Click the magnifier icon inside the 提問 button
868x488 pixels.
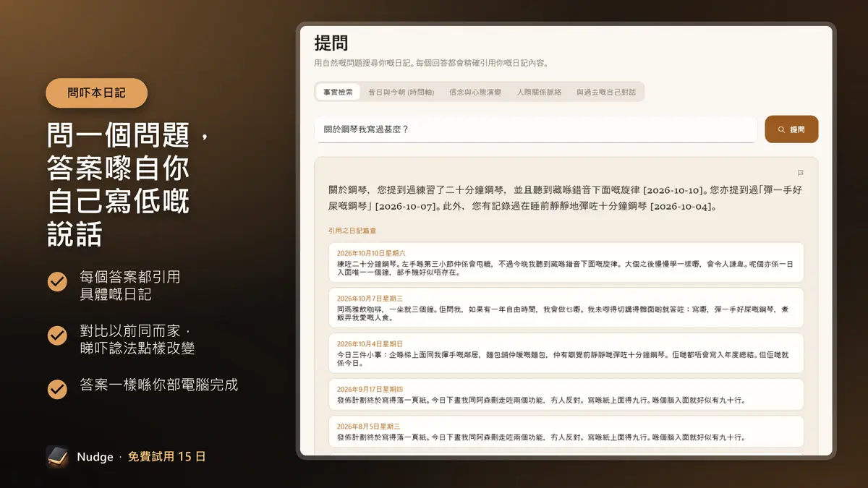tap(781, 129)
